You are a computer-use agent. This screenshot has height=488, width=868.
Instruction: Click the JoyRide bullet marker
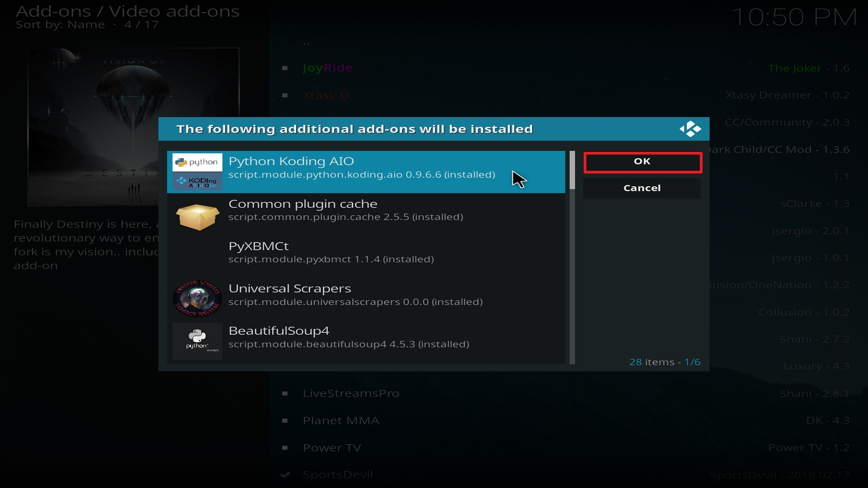click(x=285, y=68)
